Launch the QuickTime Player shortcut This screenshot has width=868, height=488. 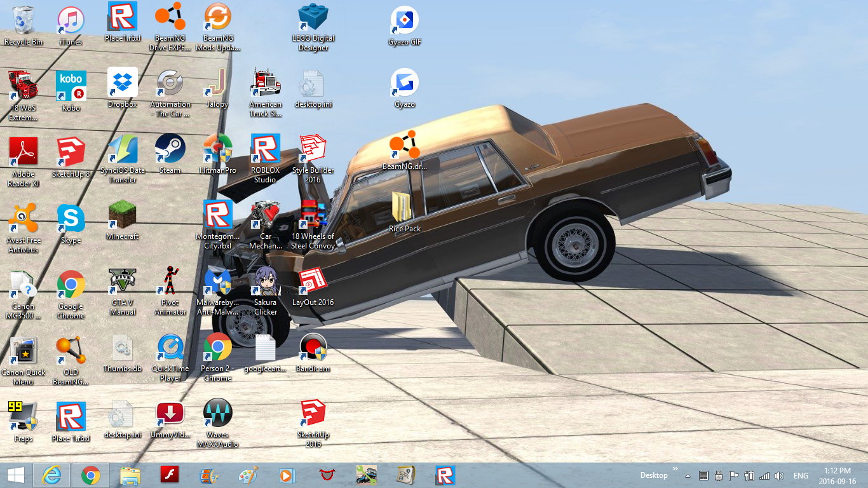(170, 358)
